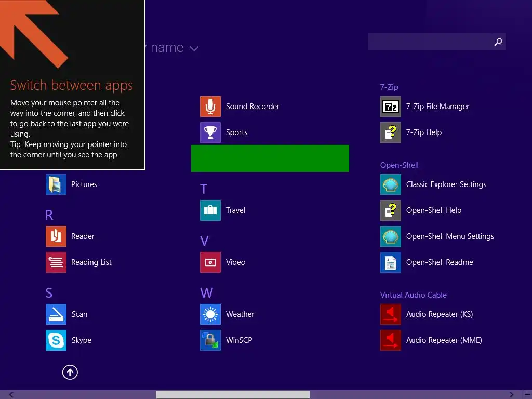This screenshot has width=532, height=399.
Task: Open the Classic Explorer Settings shell icon
Action: tap(391, 184)
